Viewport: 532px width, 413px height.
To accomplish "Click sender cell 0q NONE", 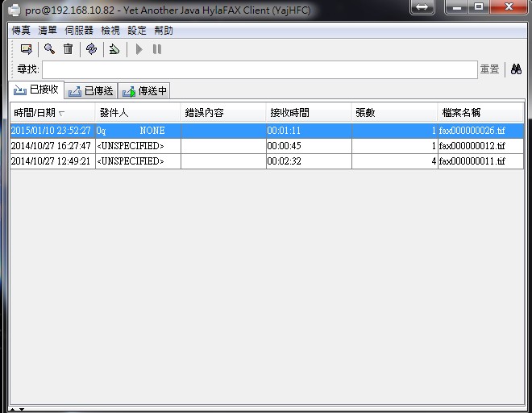I will (x=138, y=131).
